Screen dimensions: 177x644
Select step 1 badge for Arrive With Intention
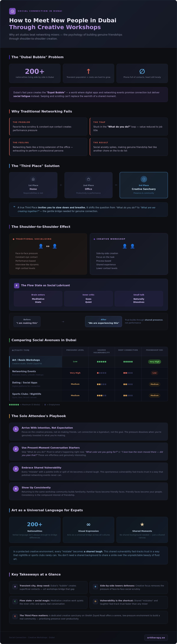pos(16,429)
